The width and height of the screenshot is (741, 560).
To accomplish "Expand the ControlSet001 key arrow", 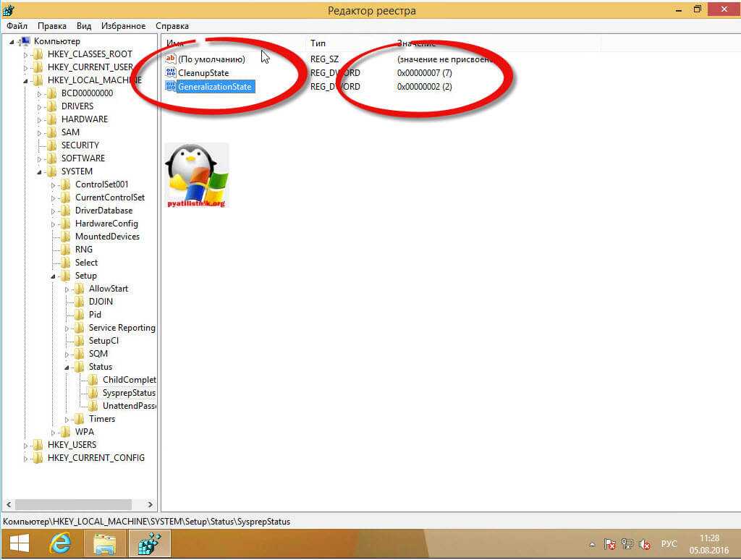I will pyautogui.click(x=53, y=185).
